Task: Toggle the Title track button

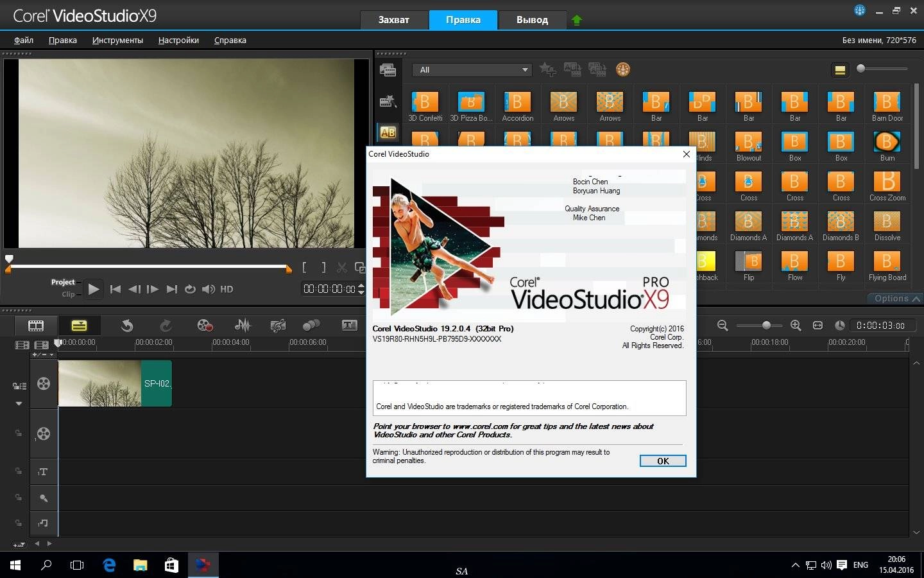Action: [44, 472]
